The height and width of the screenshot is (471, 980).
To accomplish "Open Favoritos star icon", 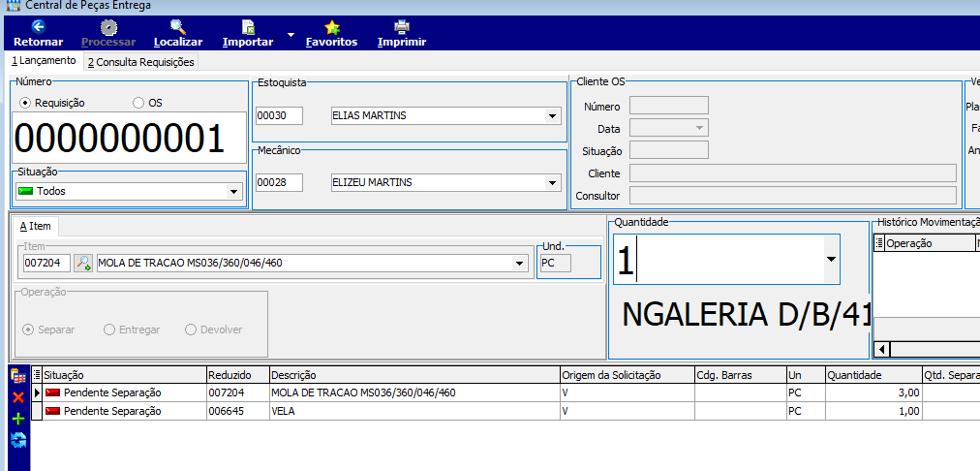I will click(332, 27).
